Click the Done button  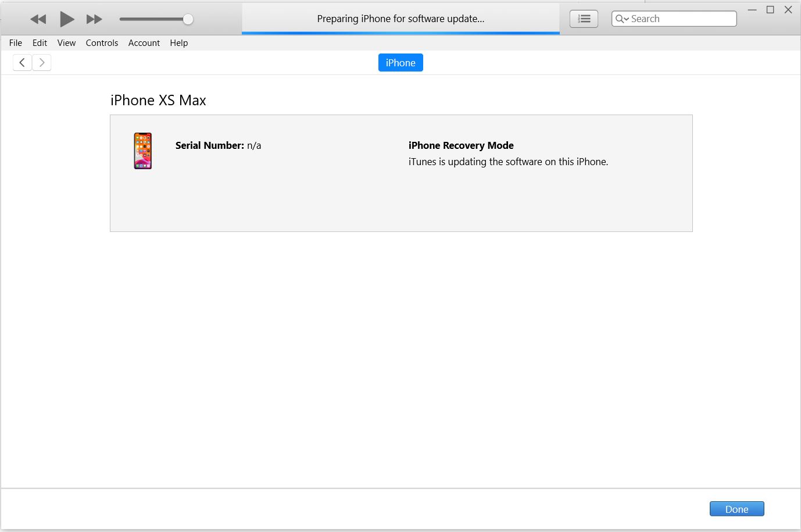click(x=736, y=509)
